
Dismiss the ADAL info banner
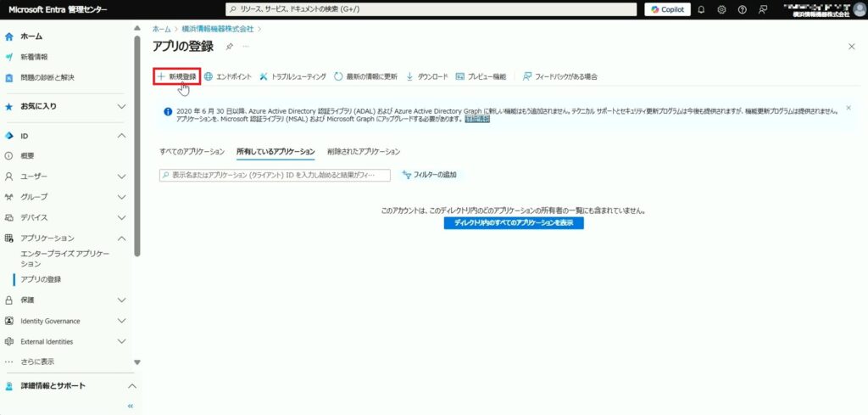849,108
